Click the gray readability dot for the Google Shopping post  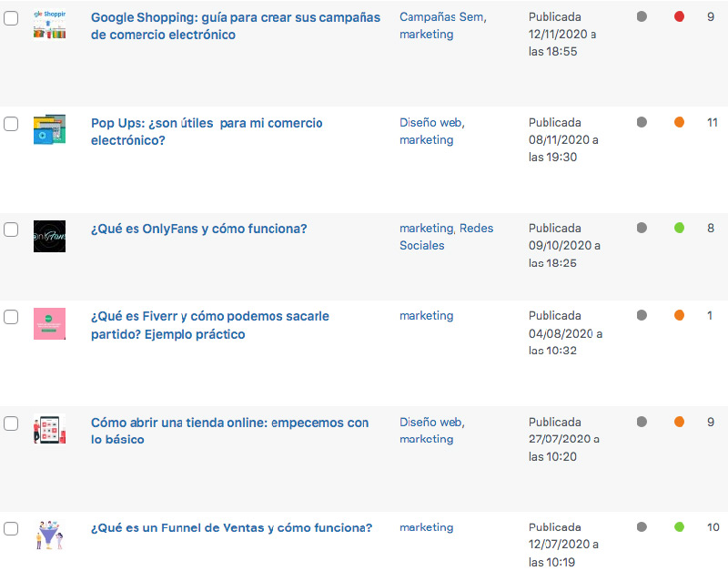642,16
